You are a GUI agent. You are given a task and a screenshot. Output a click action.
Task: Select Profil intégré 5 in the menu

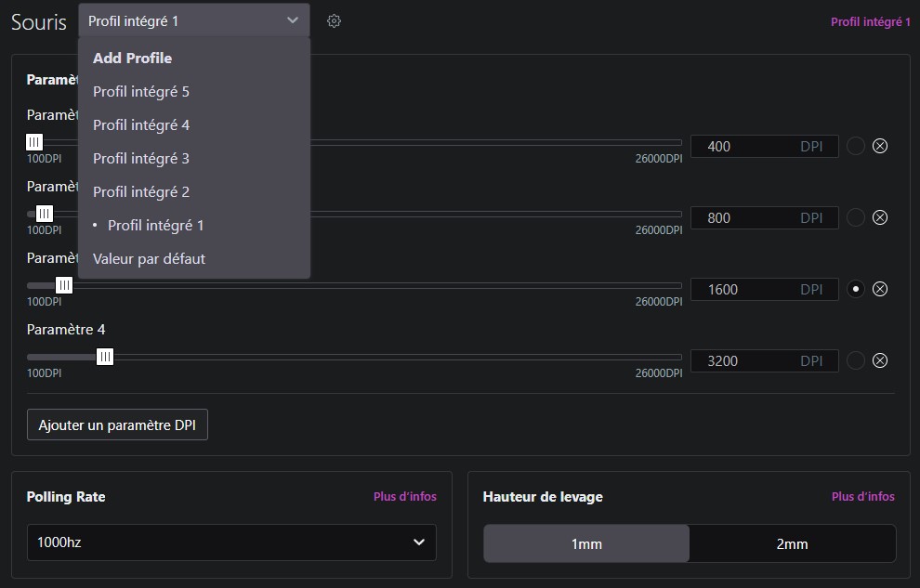point(141,91)
